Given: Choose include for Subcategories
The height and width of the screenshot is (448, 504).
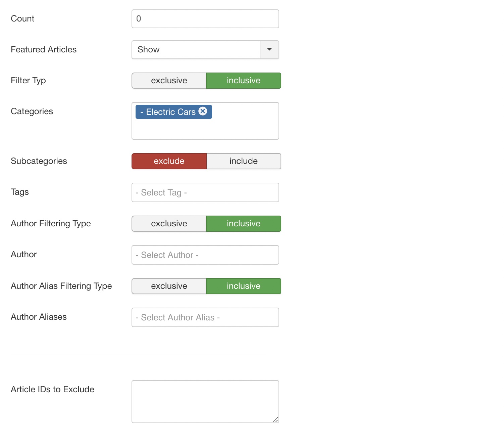Looking at the screenshot, I should click(x=244, y=161).
